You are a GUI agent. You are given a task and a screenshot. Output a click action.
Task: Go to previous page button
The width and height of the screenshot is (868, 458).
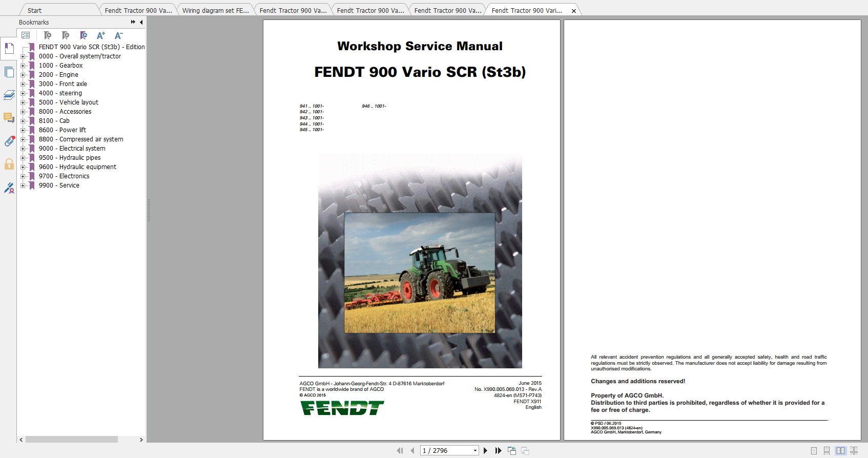coord(412,450)
